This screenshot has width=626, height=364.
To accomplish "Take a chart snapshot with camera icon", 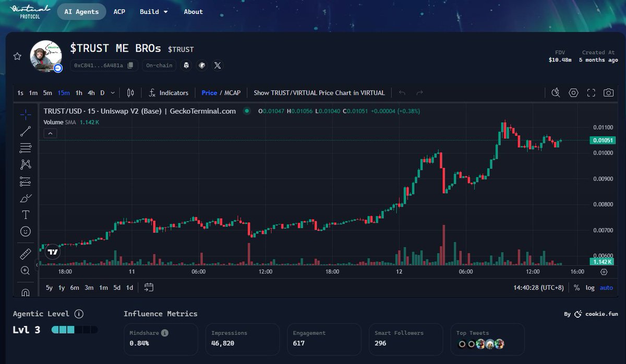I will tap(608, 93).
